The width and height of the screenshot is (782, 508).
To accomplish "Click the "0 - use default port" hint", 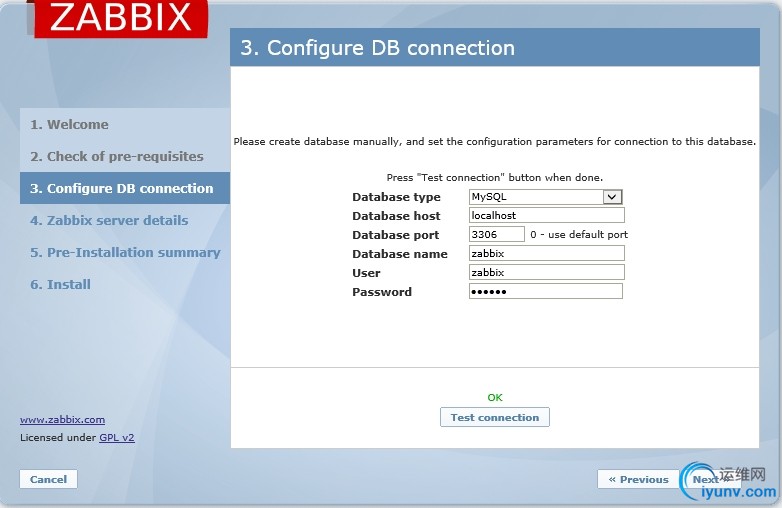I will click(x=579, y=234).
